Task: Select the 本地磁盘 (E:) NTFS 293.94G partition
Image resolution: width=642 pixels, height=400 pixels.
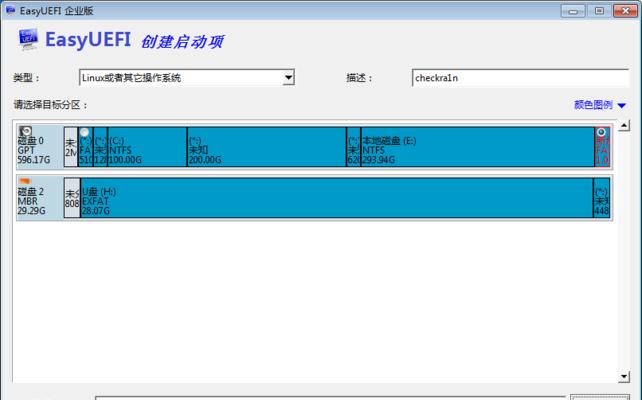Action: pos(478,147)
